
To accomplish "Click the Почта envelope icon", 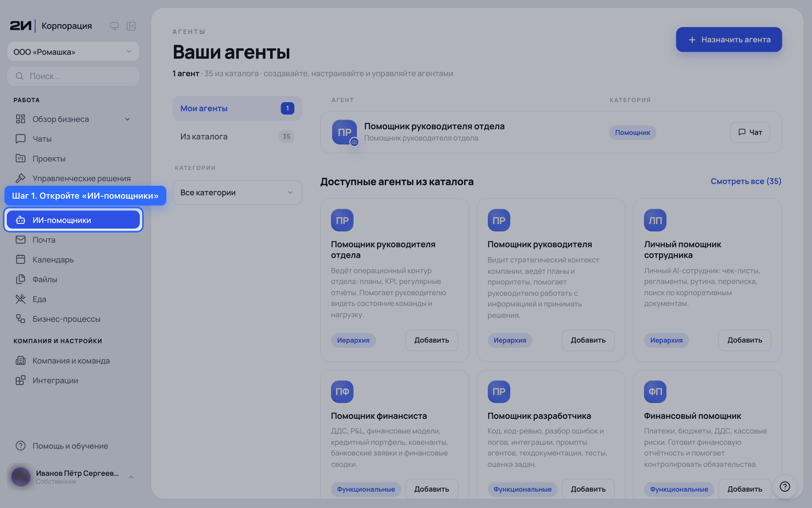I will point(21,240).
